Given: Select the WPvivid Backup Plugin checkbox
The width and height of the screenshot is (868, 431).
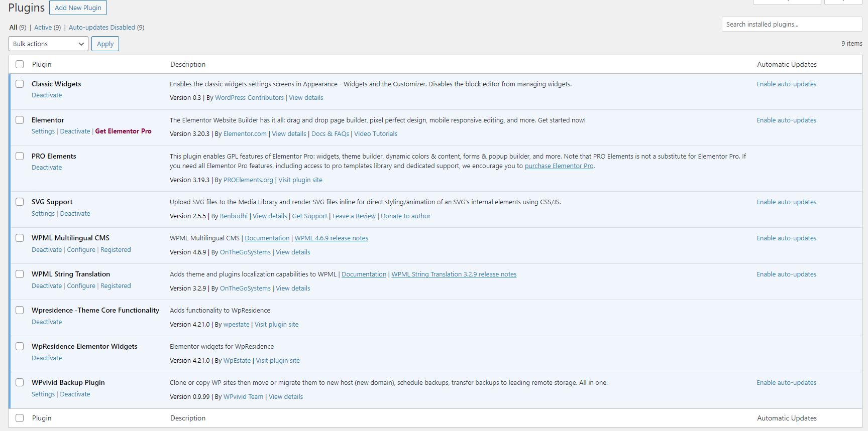Looking at the screenshot, I should pos(20,382).
